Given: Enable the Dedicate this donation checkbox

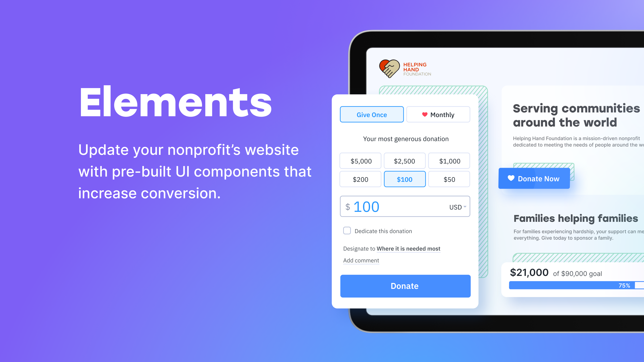Looking at the screenshot, I should [347, 230].
